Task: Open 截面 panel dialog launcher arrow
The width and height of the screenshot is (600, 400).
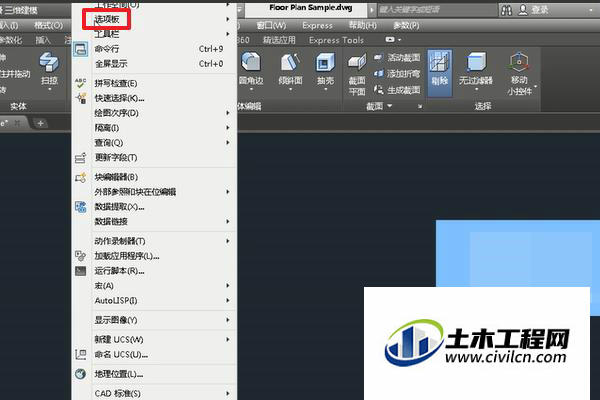Action: 420,106
